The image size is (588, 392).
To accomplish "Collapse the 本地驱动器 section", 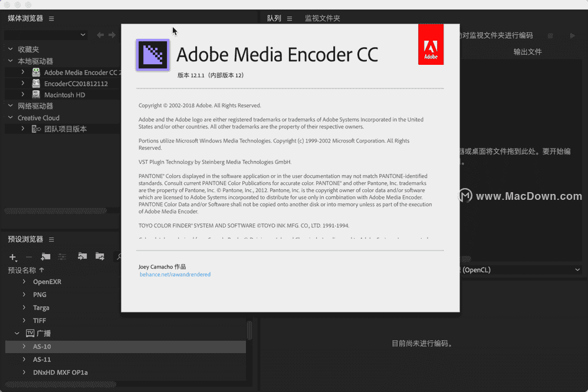I will [11, 61].
